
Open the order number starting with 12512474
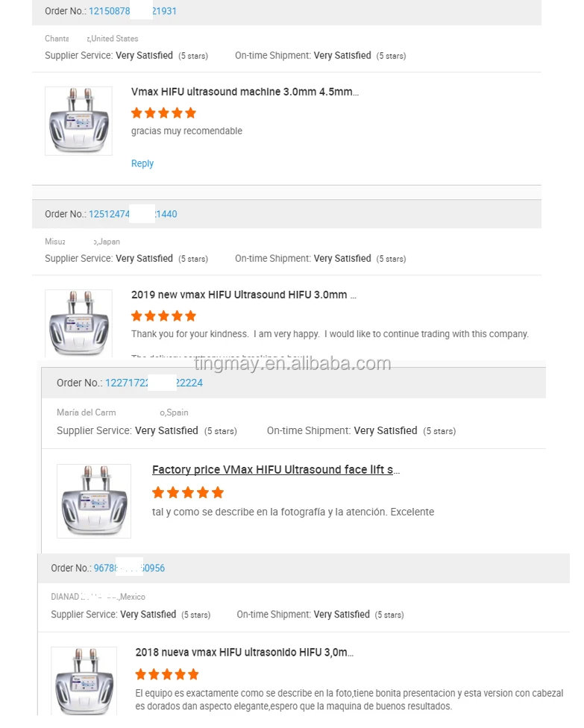[x=132, y=214]
